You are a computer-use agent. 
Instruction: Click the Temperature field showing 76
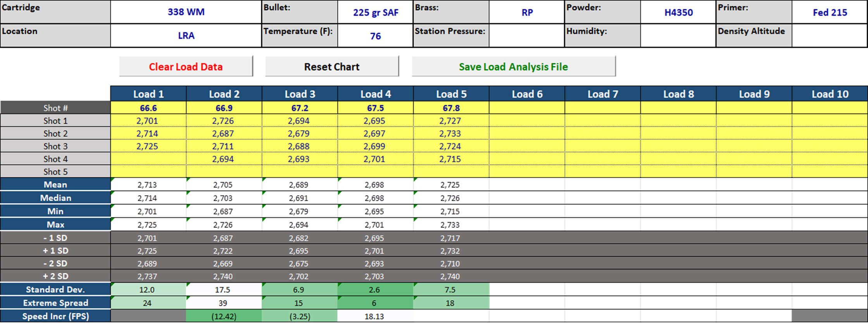(x=375, y=36)
